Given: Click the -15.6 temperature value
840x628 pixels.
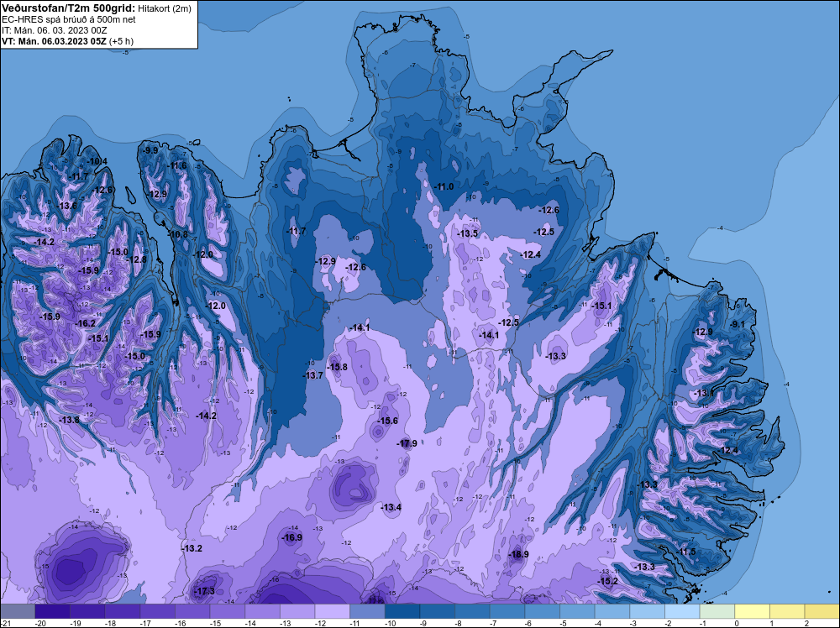Looking at the screenshot, I should (x=388, y=421).
